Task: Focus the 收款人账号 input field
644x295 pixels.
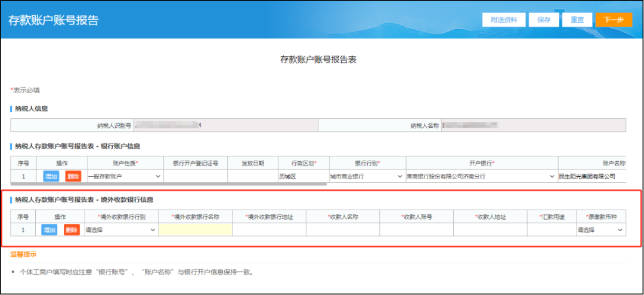Action: tap(416, 230)
